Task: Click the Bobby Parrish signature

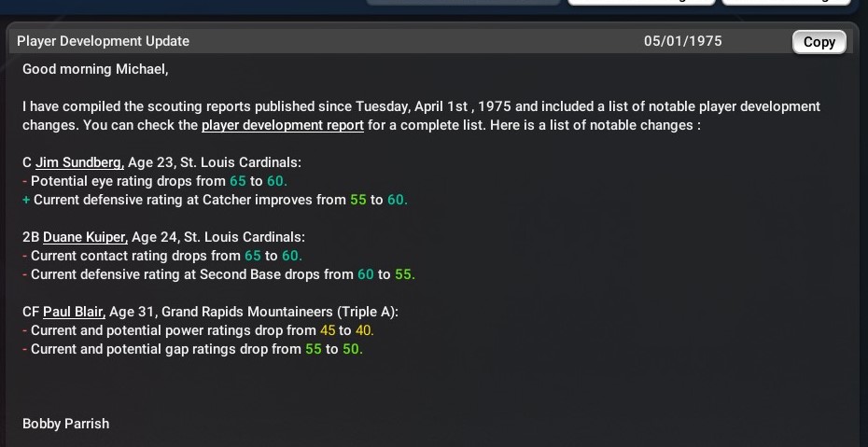Action: point(65,424)
